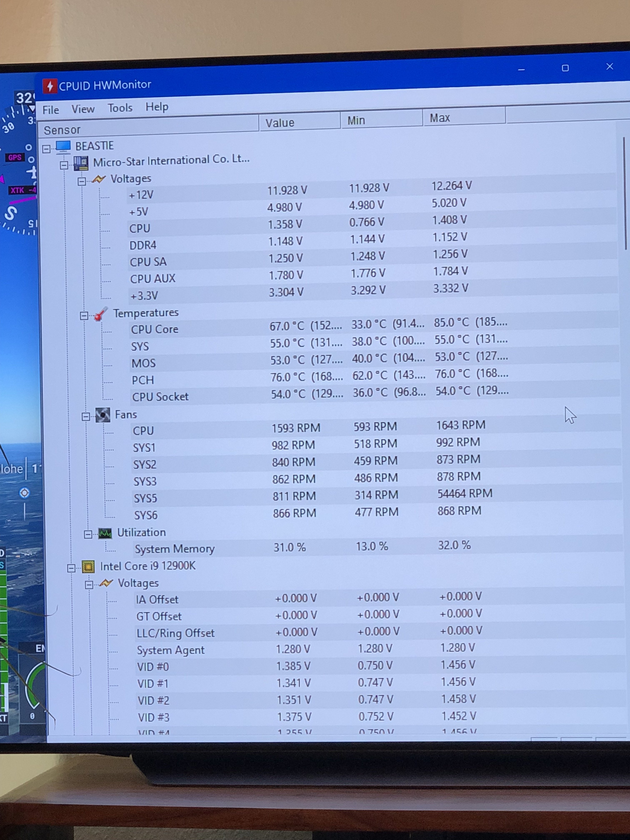Open the View menu
The height and width of the screenshot is (840, 630).
coord(83,109)
